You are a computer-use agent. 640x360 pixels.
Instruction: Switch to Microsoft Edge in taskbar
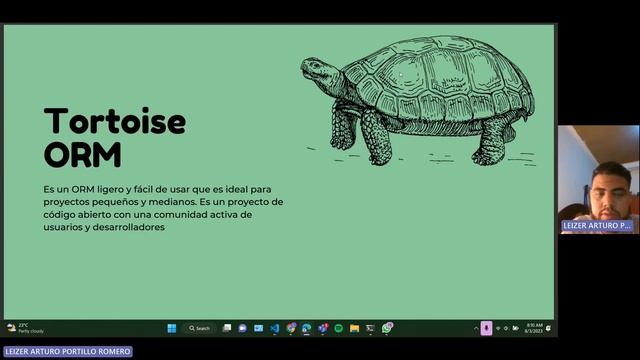[x=307, y=328]
